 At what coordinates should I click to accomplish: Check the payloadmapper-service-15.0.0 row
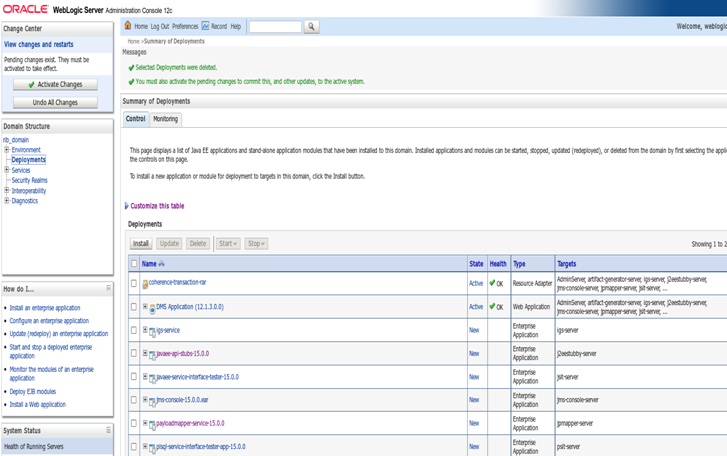(x=134, y=423)
